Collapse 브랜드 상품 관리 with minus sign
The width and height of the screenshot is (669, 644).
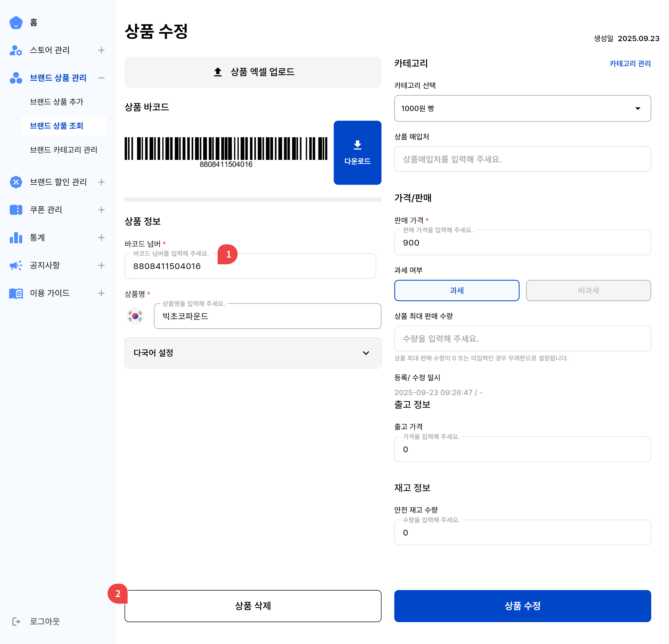point(101,78)
